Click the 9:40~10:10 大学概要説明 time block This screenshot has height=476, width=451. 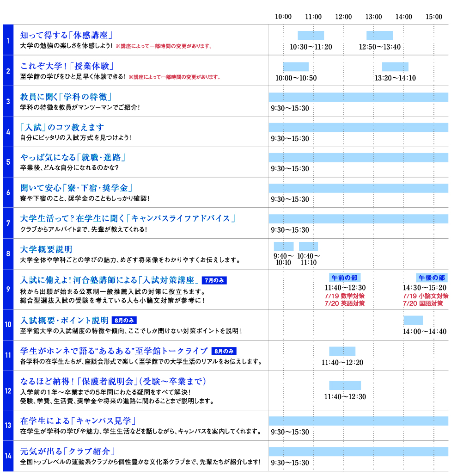[283, 247]
